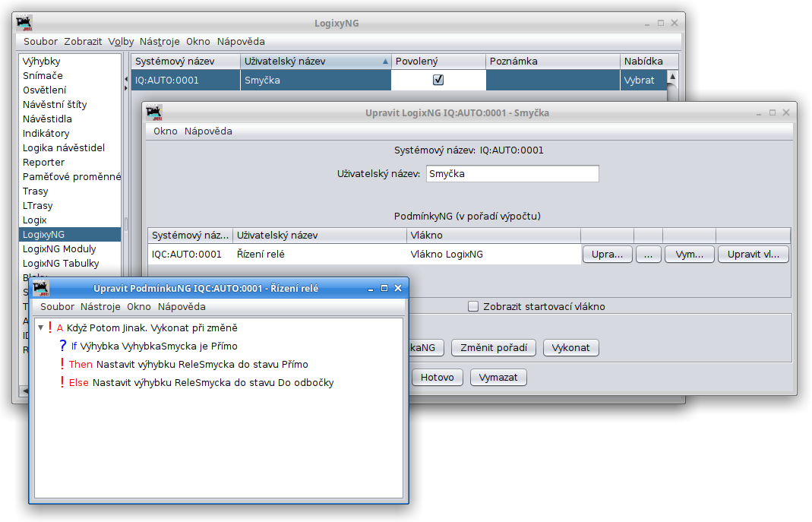This screenshot has height=522, width=812.
Task: Open Soubor menu in PodmínkuNG editor
Action: click(57, 307)
